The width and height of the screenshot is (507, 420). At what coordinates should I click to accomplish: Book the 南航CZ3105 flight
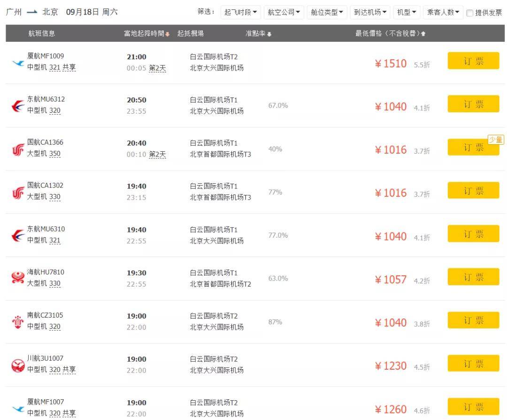coord(473,320)
